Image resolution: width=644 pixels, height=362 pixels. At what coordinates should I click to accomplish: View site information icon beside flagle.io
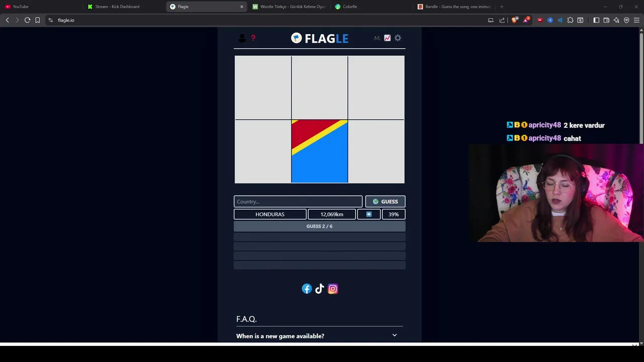(50, 20)
